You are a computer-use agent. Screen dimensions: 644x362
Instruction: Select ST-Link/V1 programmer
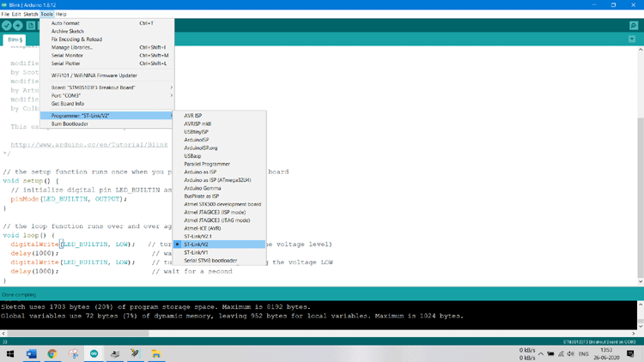pyautogui.click(x=219, y=252)
